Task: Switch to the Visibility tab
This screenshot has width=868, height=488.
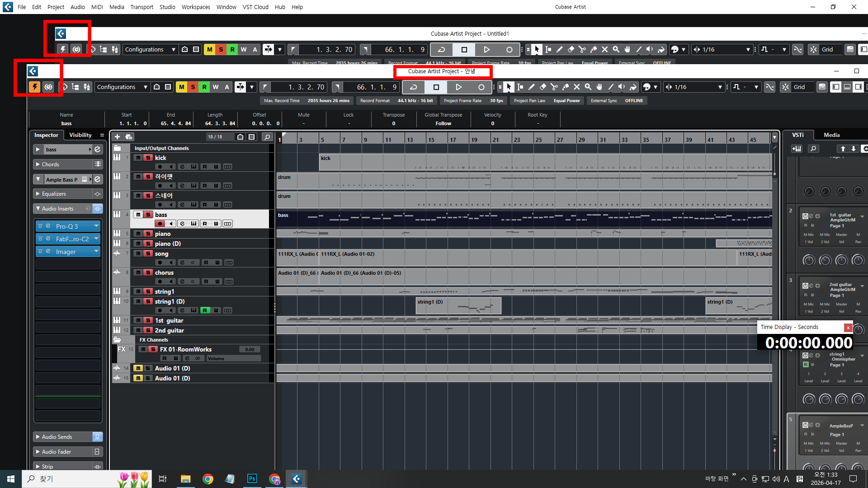Action: [x=80, y=135]
